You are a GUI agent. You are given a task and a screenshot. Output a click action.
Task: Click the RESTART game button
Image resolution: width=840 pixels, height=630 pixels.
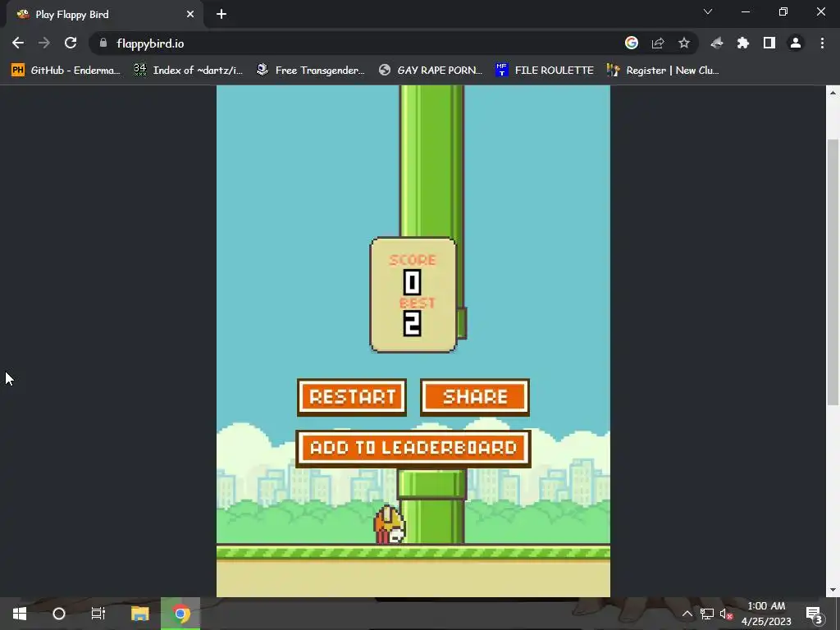tap(352, 397)
